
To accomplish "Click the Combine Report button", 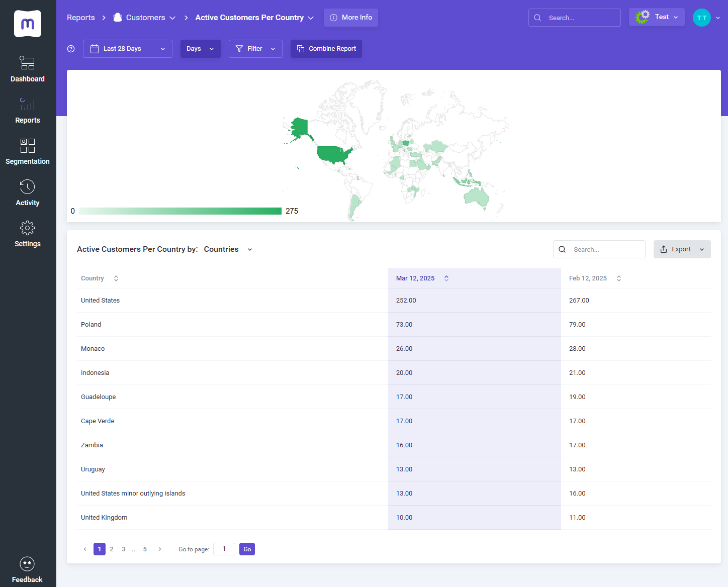I will 326,49.
